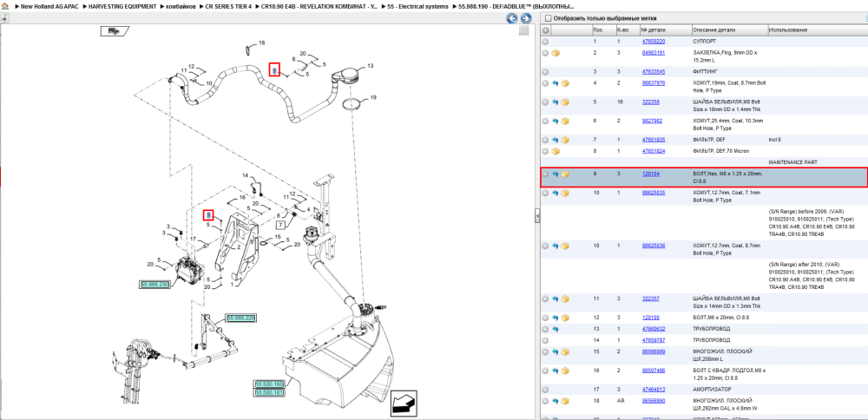Select the 'АМОРТИЗАТОР' description cell

click(711, 389)
